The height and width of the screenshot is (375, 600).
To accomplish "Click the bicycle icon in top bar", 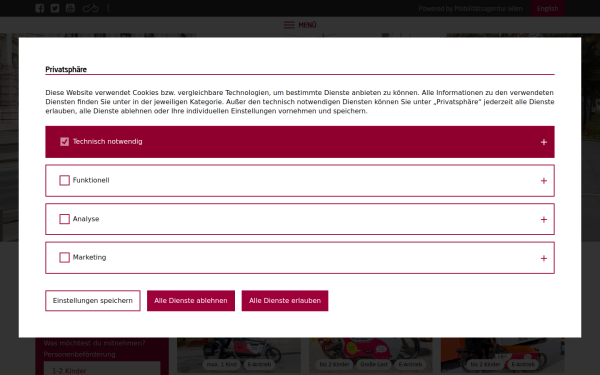I will click(x=91, y=8).
